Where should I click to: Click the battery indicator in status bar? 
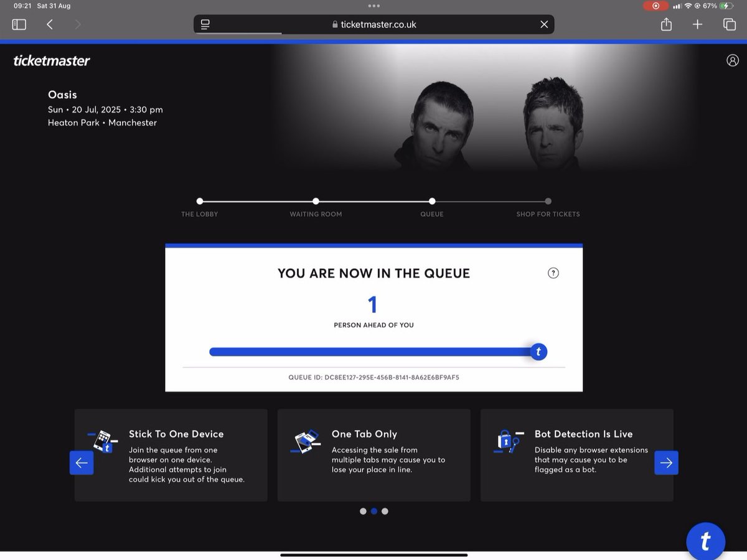(x=726, y=6)
